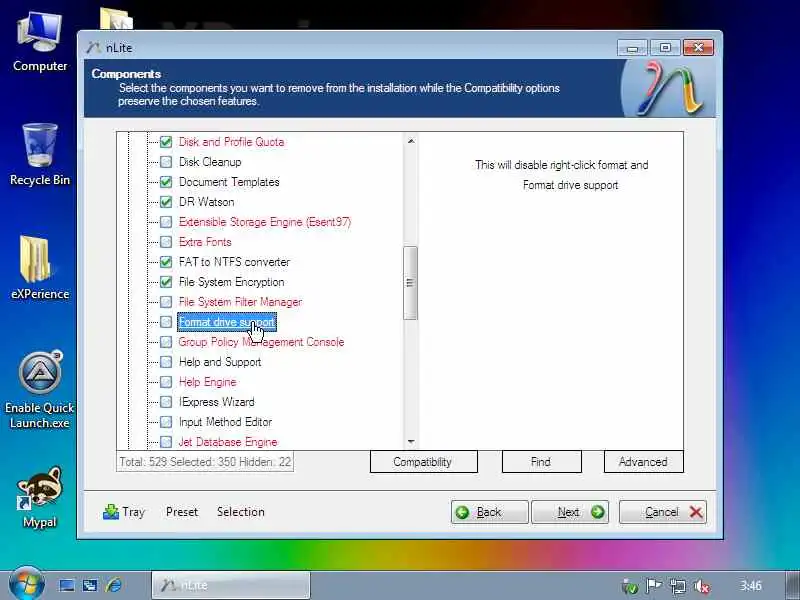Screen dimensions: 800x600
Task: Click the Compatibility button
Action: [x=423, y=462]
